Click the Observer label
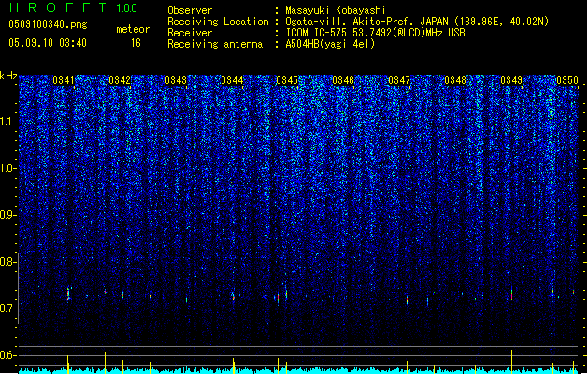 190,10
